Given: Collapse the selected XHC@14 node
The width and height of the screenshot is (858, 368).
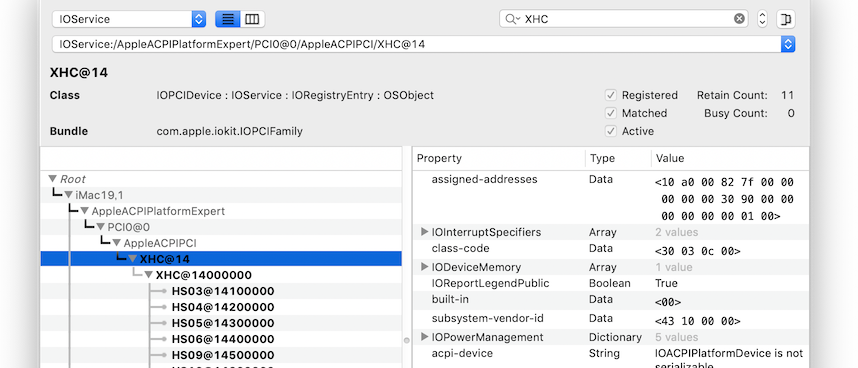Looking at the screenshot, I should tap(132, 259).
